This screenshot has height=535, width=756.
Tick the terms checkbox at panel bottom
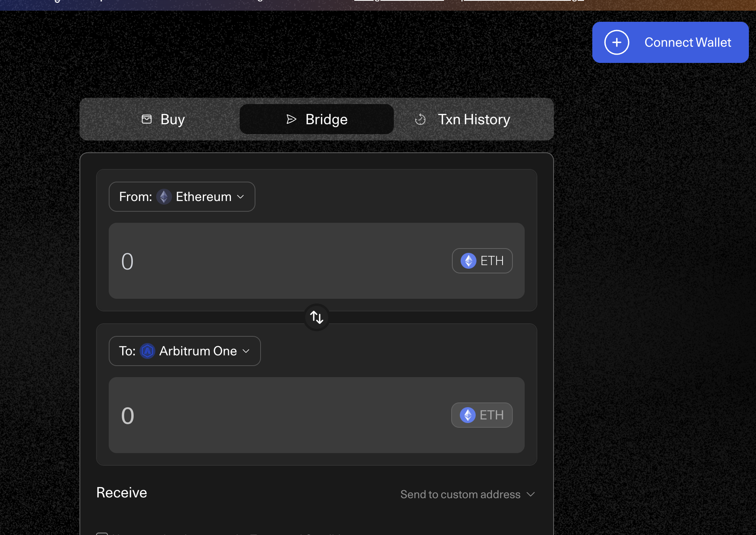[102, 533]
